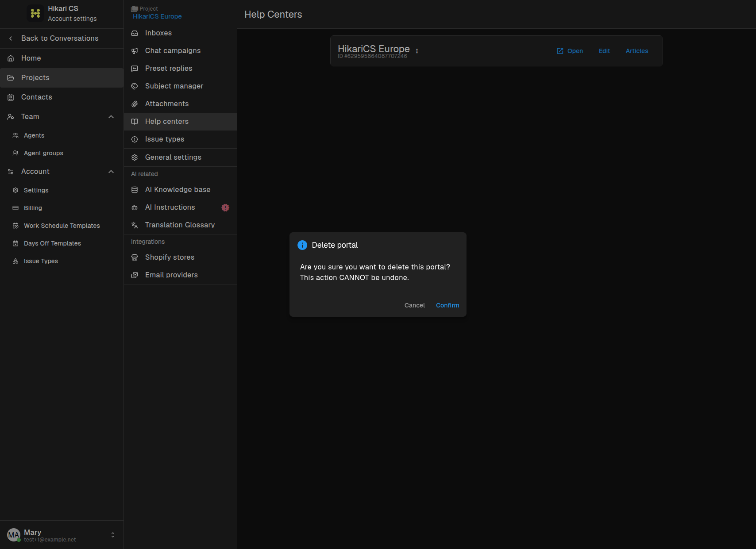Open the user menu chevrons beside Mary

click(x=113, y=535)
